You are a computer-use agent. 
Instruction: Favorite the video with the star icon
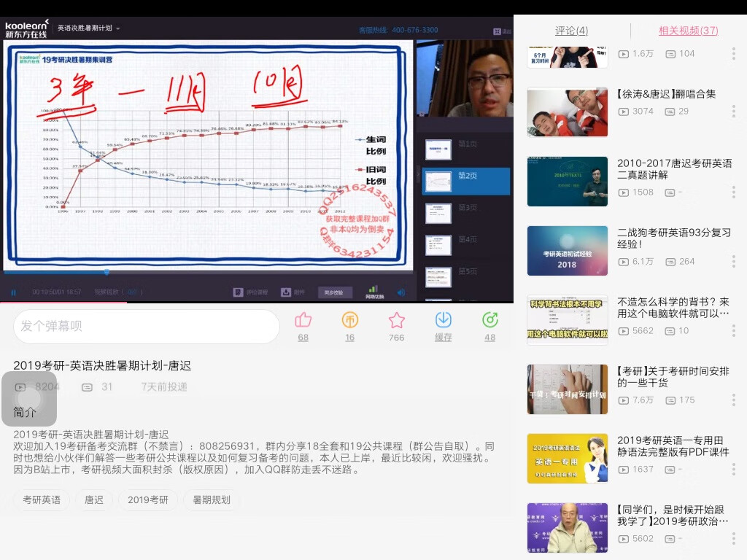click(x=396, y=320)
